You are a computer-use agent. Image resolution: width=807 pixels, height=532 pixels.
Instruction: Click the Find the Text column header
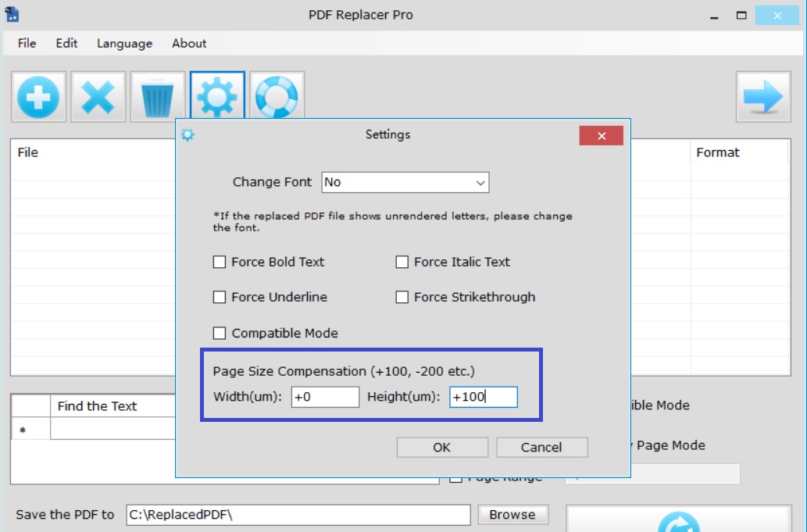coord(112,406)
